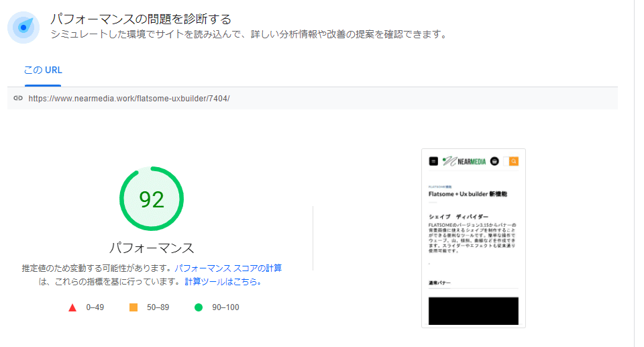Click the Flatsome + Ux builder 新機能 title
Screen dimensions: 644x347
pos(468,194)
